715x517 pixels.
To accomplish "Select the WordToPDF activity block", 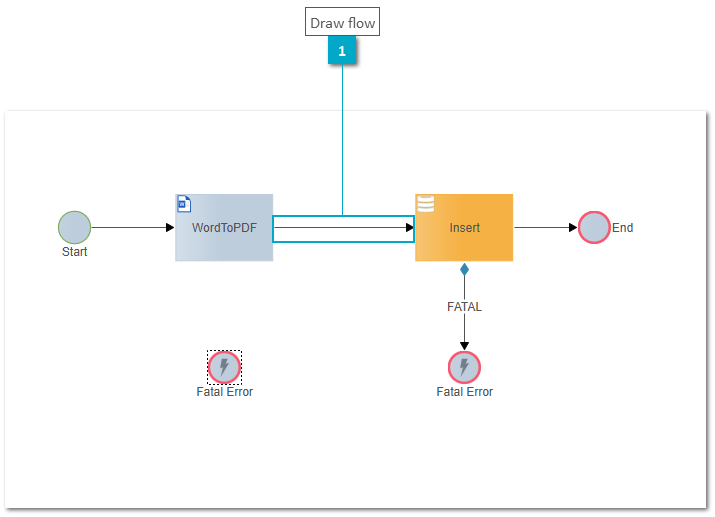I will (224, 227).
